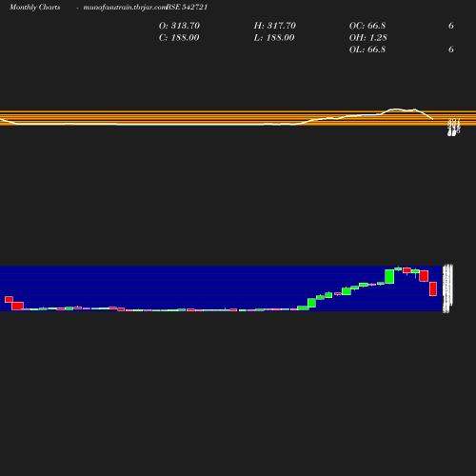
Task: Click the low price value 'L: 188.00'
Action: tap(274, 38)
